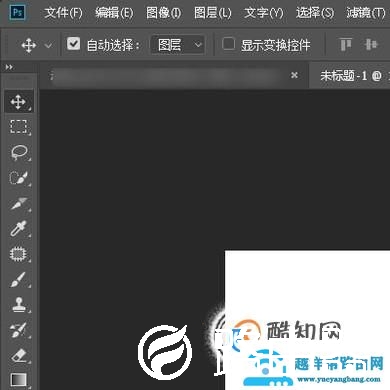
Task: Open the 文字(Y) menu
Action: [264, 13]
